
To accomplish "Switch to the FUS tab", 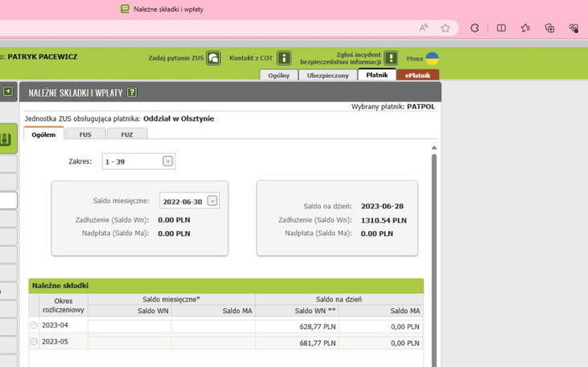I will coord(85,134).
